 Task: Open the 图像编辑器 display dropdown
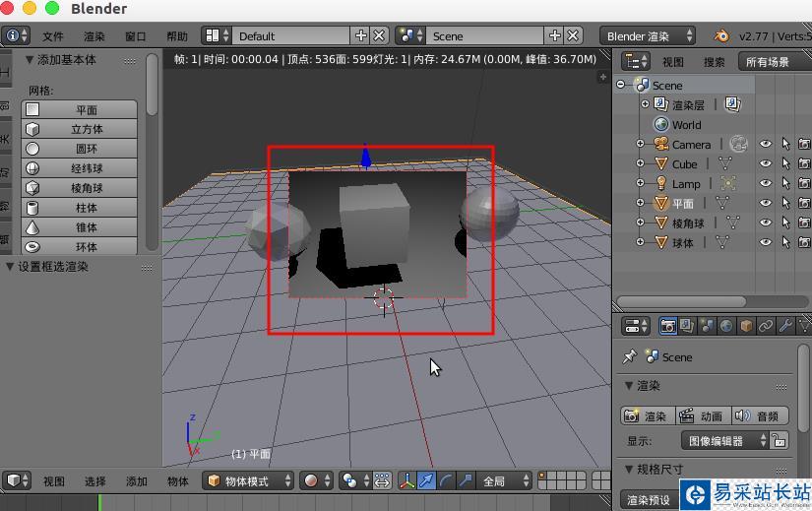tap(724, 440)
